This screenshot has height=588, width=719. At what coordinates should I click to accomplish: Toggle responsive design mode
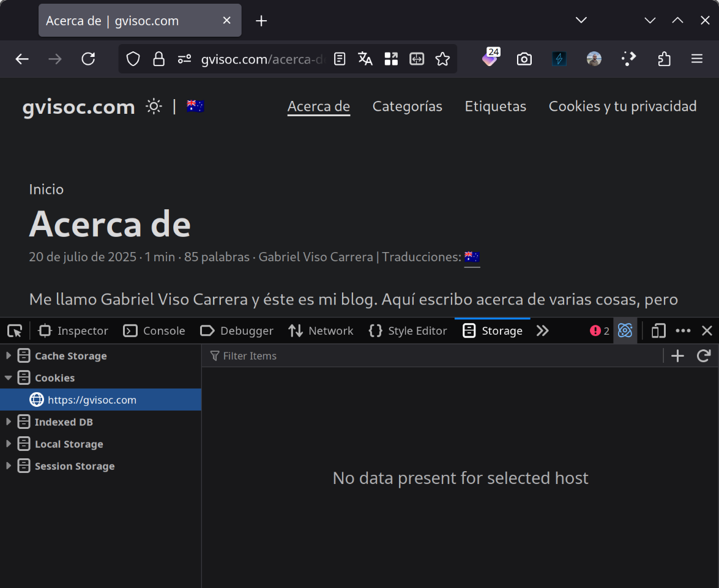click(x=658, y=330)
